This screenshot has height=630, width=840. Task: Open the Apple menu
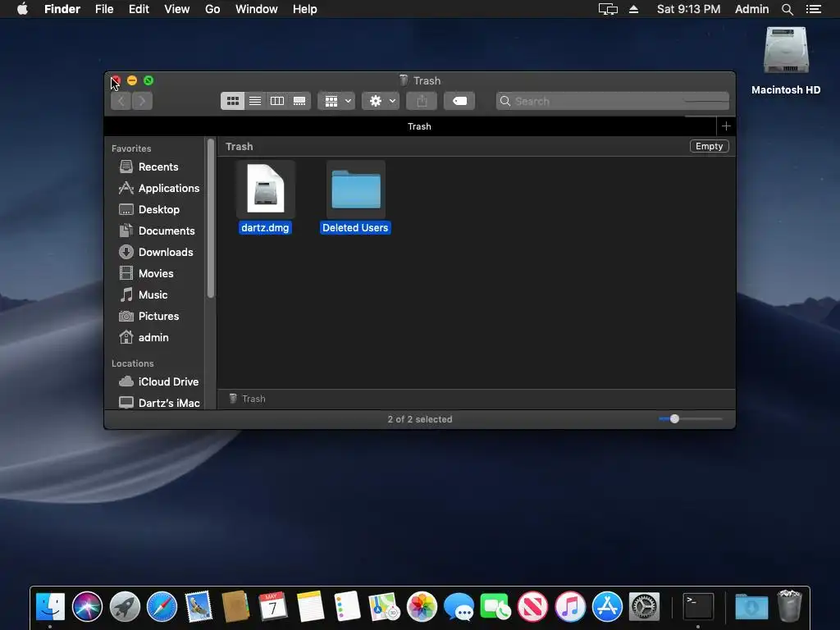tap(22, 9)
